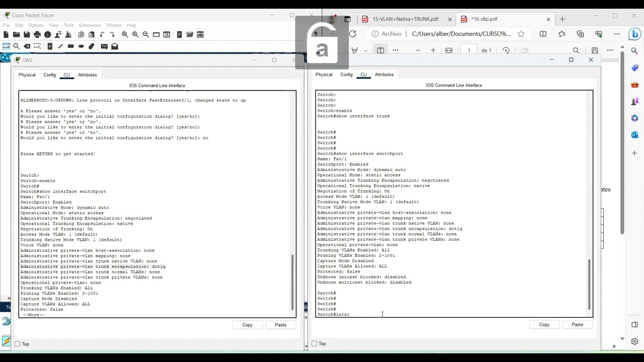Click the Copy button in SW2 window
644x362 pixels.
point(248,325)
